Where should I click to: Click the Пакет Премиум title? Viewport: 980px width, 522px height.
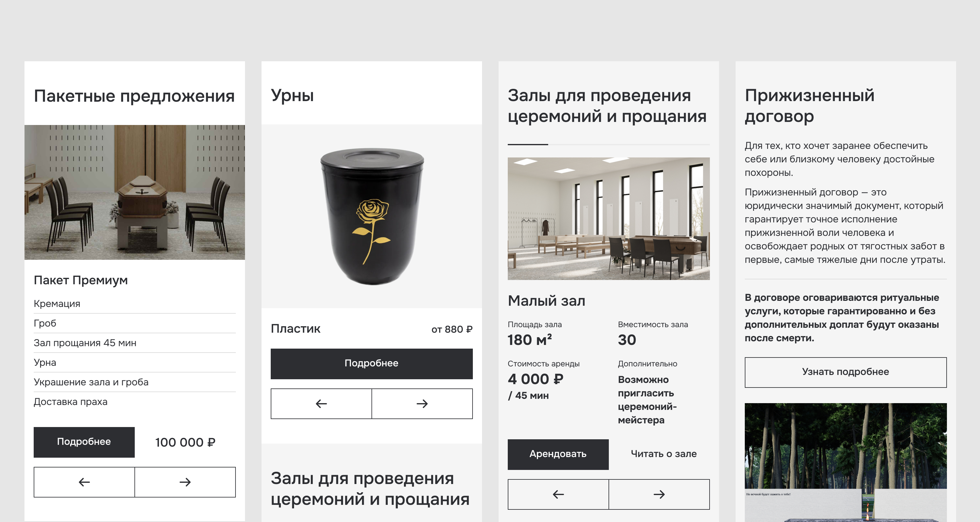(81, 280)
